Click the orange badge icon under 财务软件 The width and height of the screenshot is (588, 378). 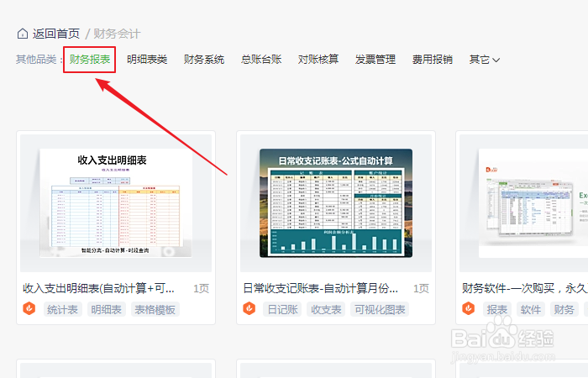[469, 309]
